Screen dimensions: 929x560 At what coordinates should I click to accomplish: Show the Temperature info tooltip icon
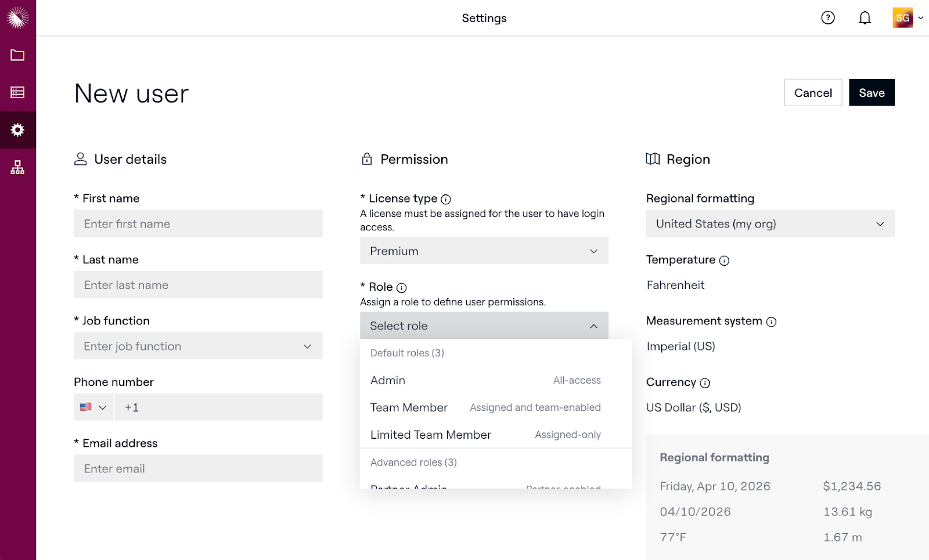[x=724, y=261]
